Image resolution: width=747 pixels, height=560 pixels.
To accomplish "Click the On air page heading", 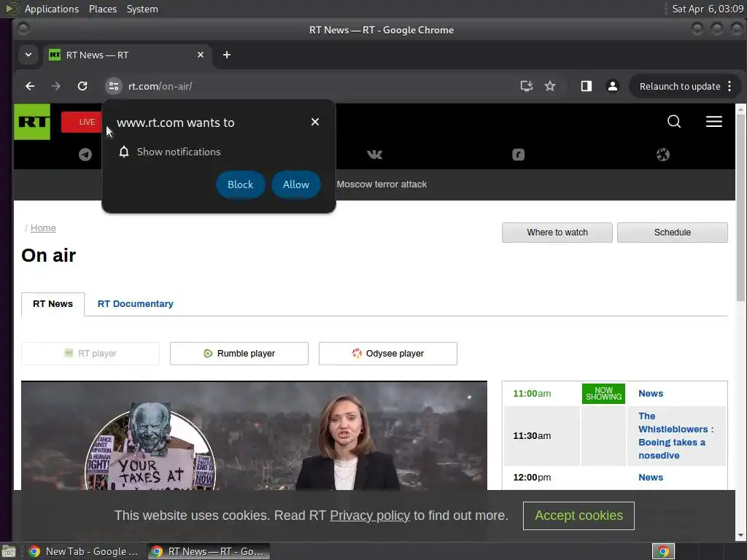I will tap(49, 255).
